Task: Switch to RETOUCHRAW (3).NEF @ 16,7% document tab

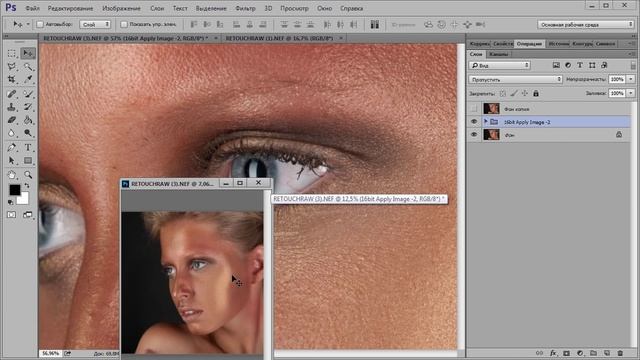Action: 279,38
